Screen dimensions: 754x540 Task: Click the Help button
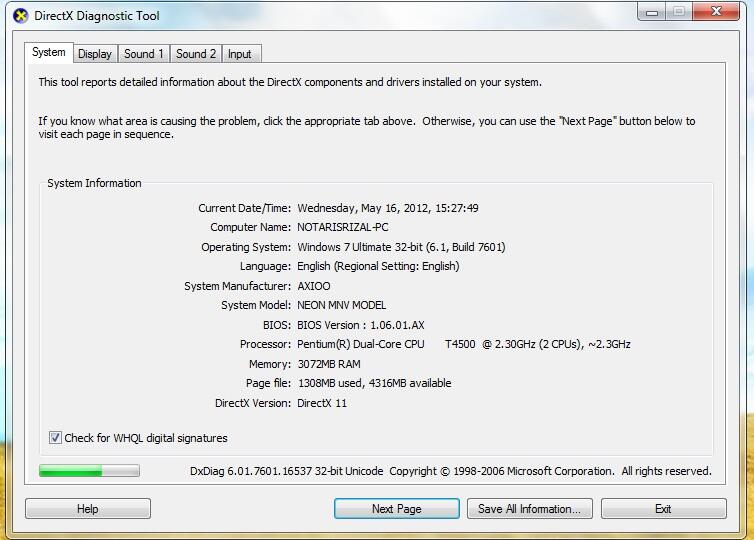pyautogui.click(x=88, y=509)
